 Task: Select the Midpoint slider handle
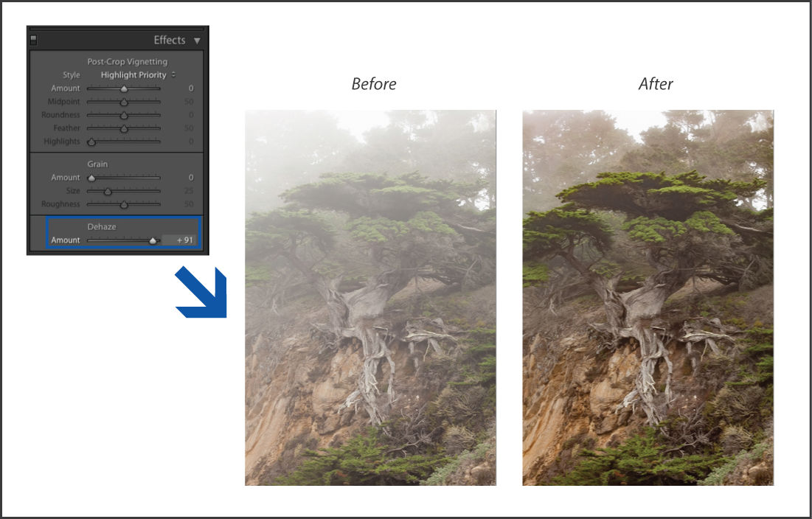point(124,102)
